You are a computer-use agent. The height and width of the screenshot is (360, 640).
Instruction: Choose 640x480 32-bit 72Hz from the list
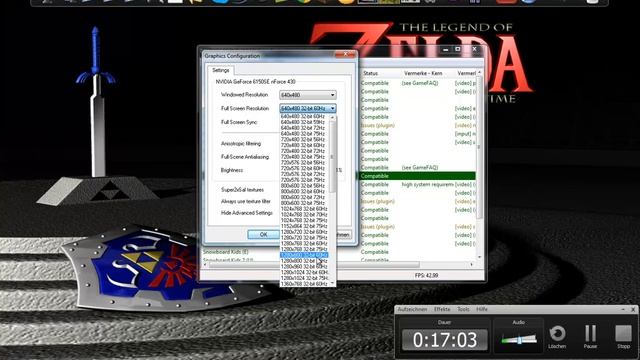[x=303, y=128]
